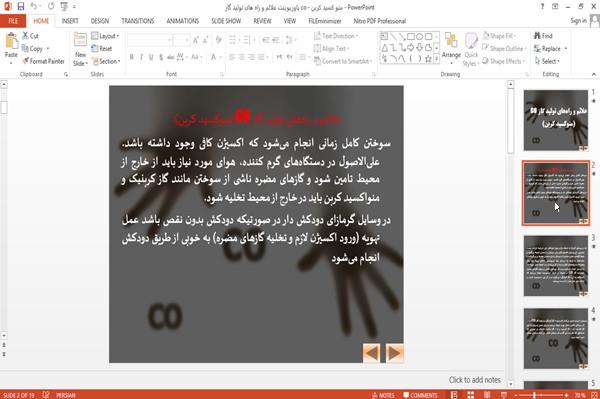Open the Section dropdown menu

click(x=106, y=61)
